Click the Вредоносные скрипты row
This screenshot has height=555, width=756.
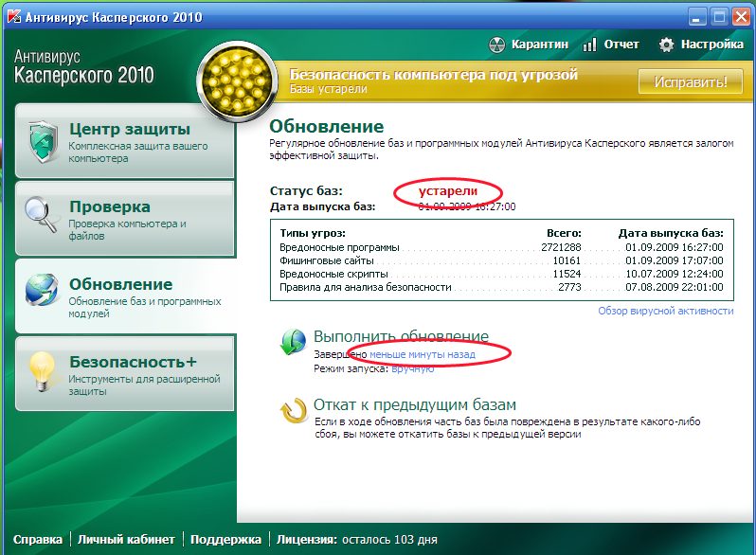click(x=501, y=274)
